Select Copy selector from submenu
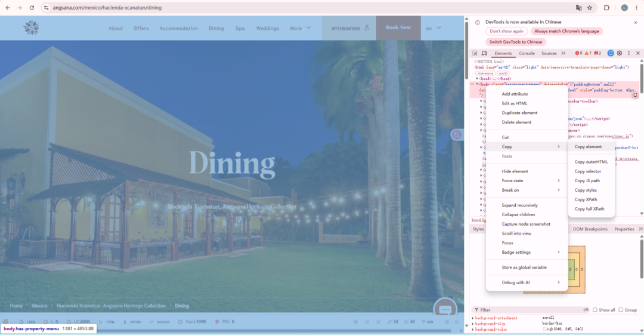The height and width of the screenshot is (335, 644). coord(591,171)
